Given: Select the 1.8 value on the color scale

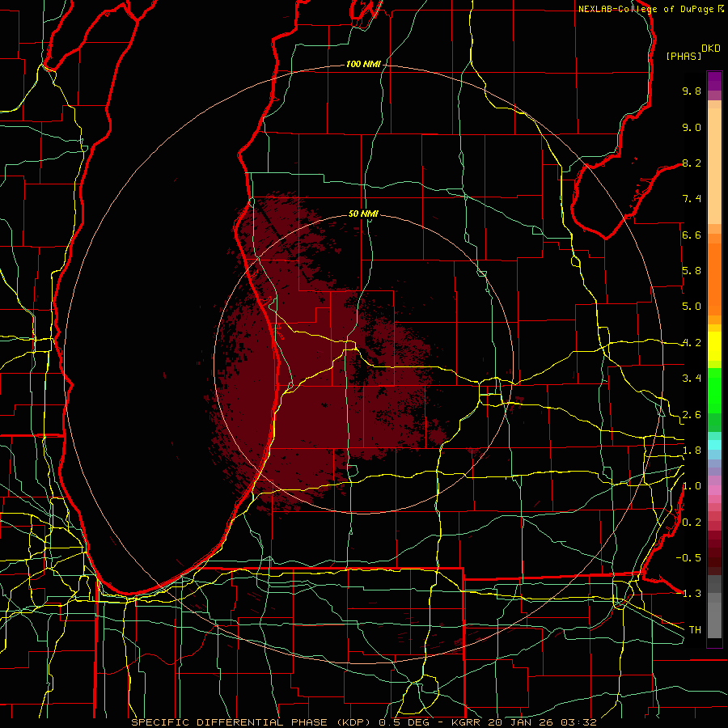Looking at the screenshot, I should click(x=692, y=451).
